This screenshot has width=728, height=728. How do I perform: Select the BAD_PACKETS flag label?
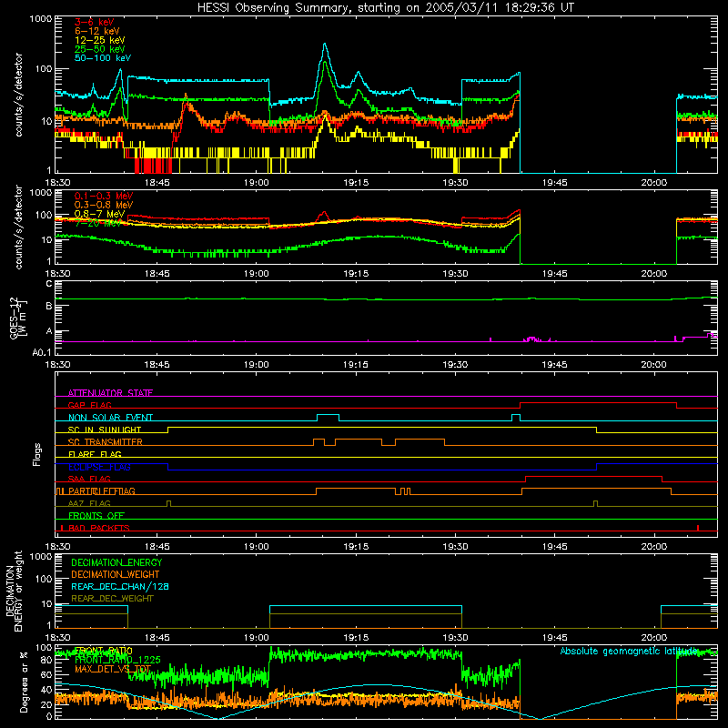pyautogui.click(x=99, y=528)
